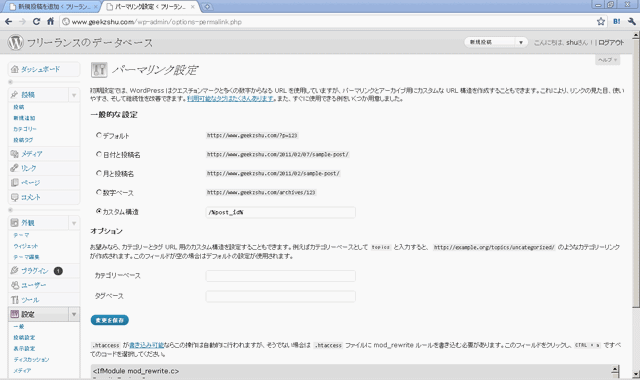Click the Save Changes (変更を保存) button
The height and width of the screenshot is (380, 640).
pos(110,320)
